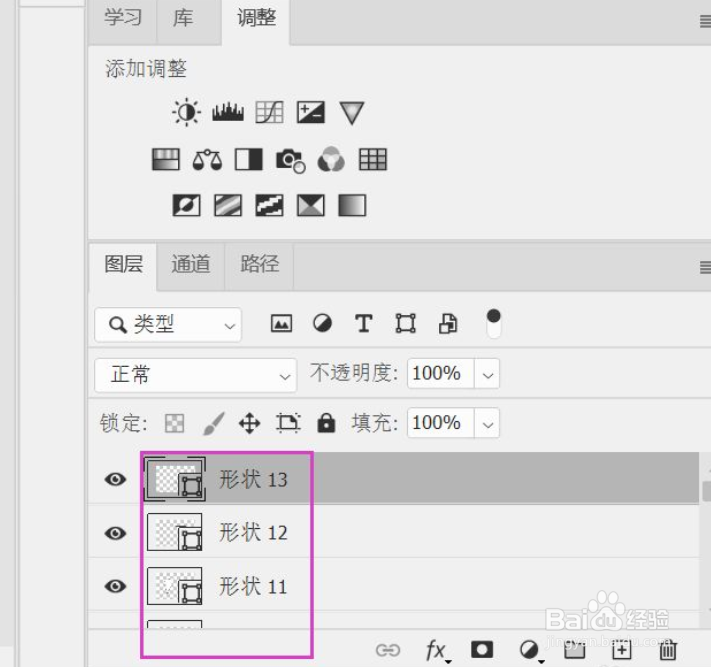Screen dimensions: 711x667
Task: Open the layers panel menu
Action: click(705, 268)
